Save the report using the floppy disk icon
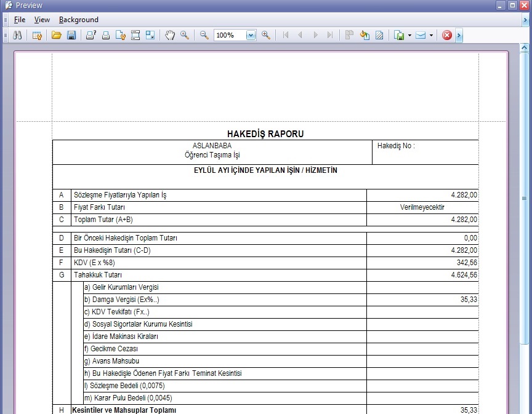Image resolution: width=532 pixels, height=414 pixels. click(71, 35)
